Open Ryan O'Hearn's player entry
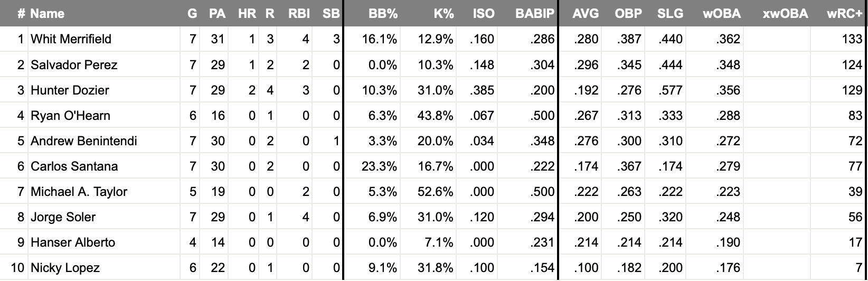 [x=70, y=116]
